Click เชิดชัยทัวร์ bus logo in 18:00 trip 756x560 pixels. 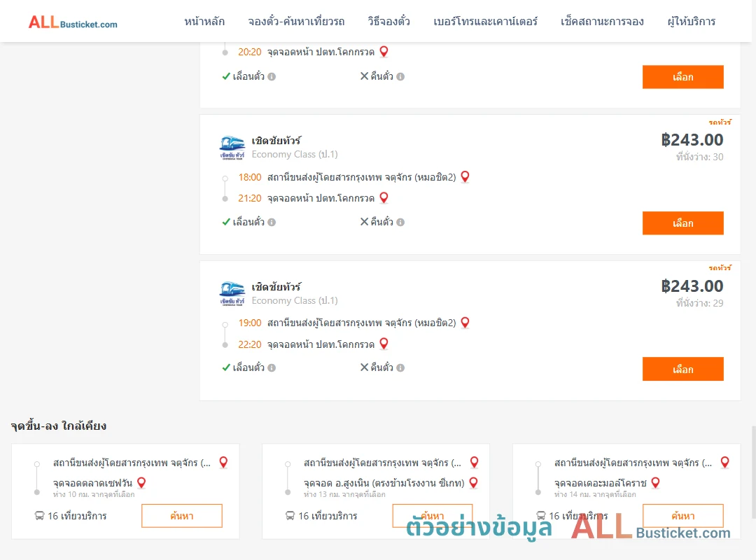click(232, 148)
